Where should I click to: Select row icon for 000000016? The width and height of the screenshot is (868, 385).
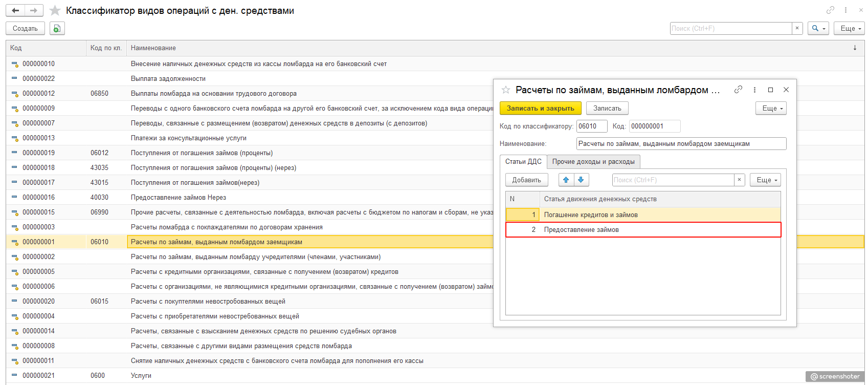[x=15, y=198]
